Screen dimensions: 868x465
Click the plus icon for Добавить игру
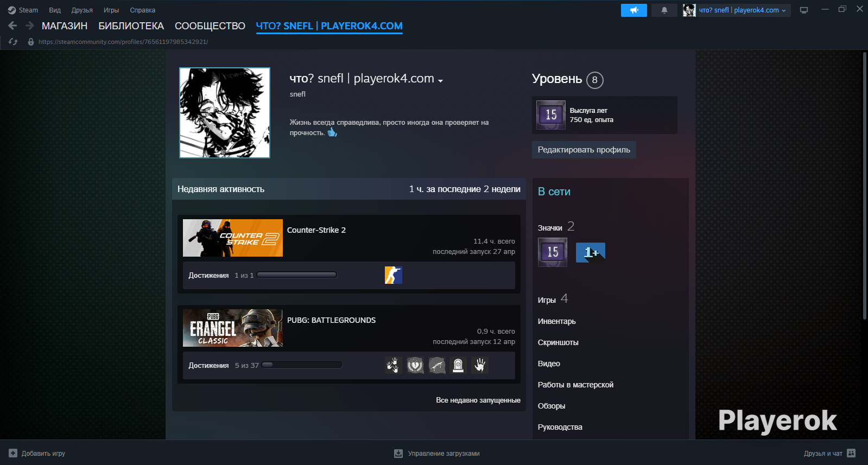pyautogui.click(x=13, y=453)
